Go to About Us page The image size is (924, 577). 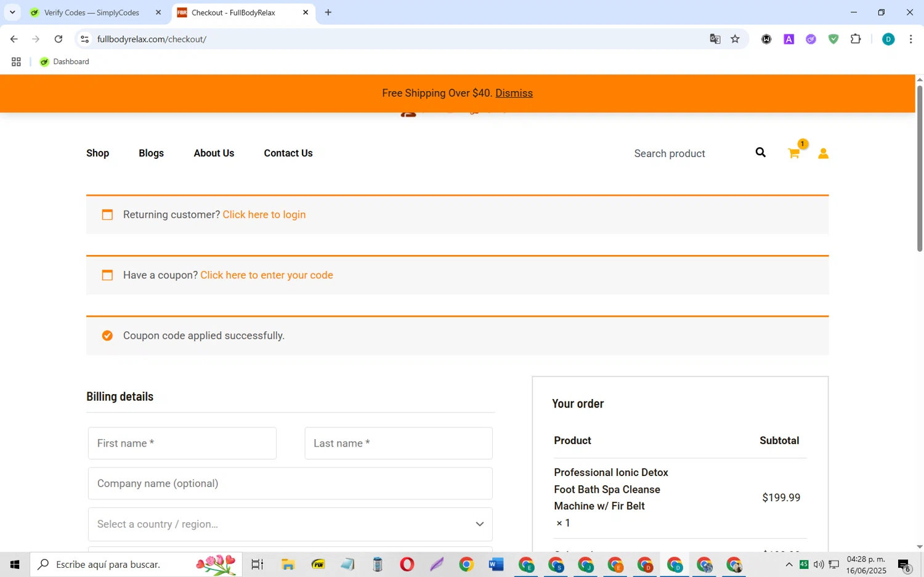point(214,153)
